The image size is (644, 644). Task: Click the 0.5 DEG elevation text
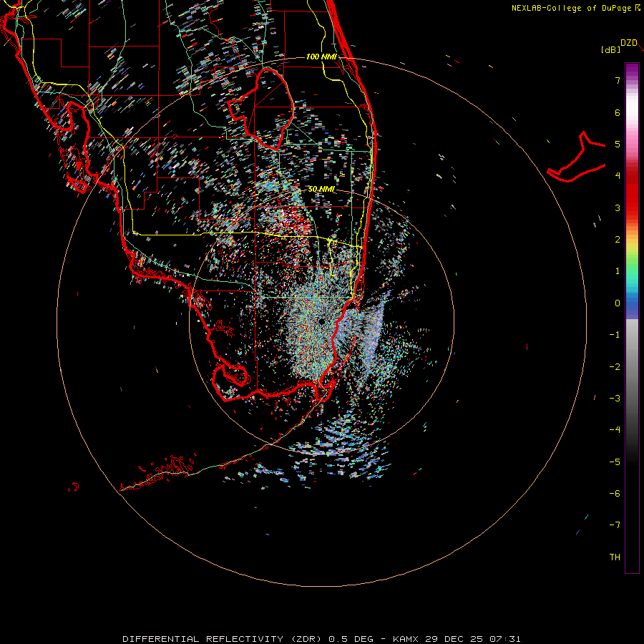[x=351, y=639]
